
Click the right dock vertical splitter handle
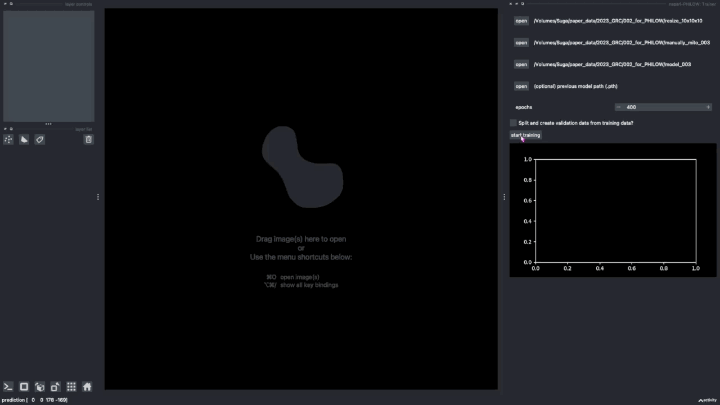pos(504,197)
